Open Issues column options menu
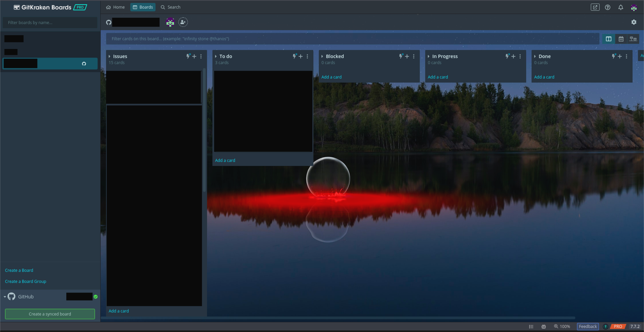644x332 pixels. 201,56
